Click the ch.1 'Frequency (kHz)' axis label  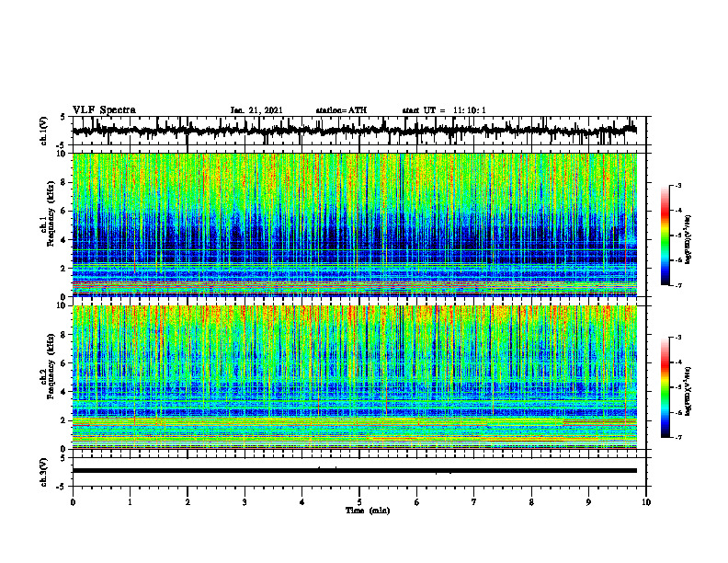pyautogui.click(x=51, y=213)
